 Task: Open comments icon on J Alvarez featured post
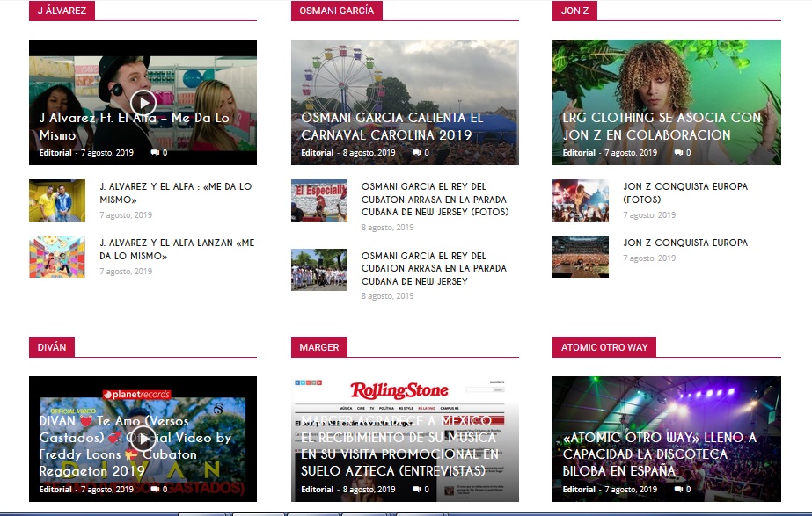tap(155, 153)
